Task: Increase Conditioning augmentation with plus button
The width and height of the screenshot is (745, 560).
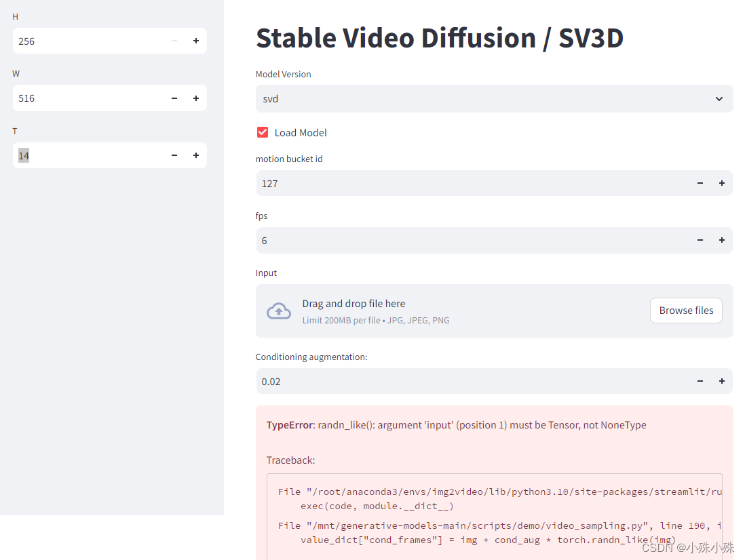Action: 722,381
